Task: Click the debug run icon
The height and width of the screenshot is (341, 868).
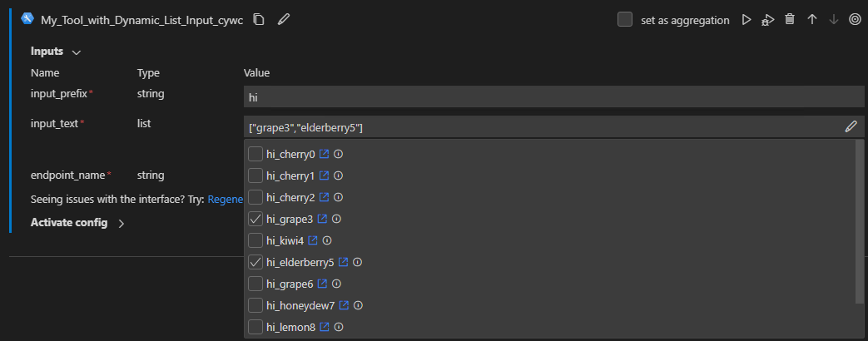Action: tap(767, 20)
